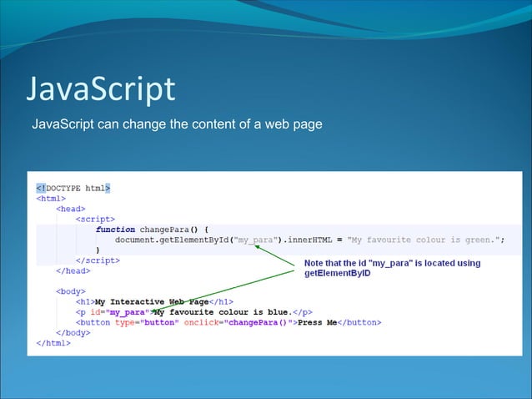Click the JavaScript slide title
This screenshot has height=399, width=532.
click(101, 89)
